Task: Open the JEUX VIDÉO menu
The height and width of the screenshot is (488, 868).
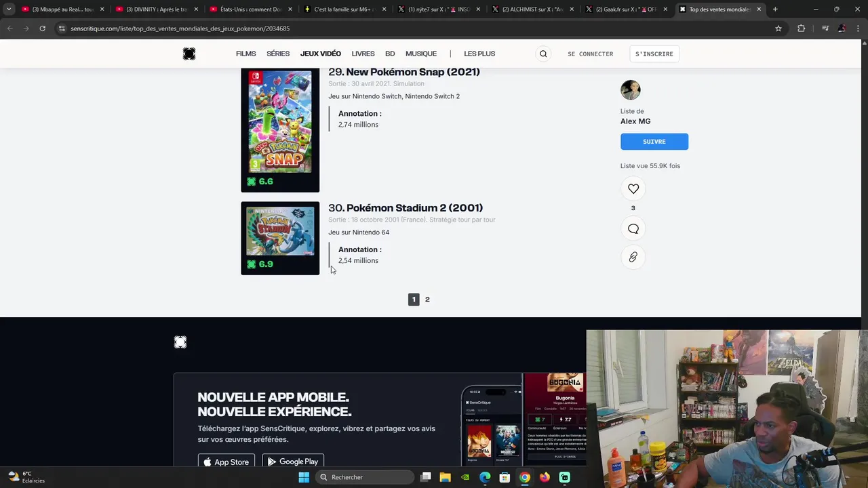Action: coord(321,54)
